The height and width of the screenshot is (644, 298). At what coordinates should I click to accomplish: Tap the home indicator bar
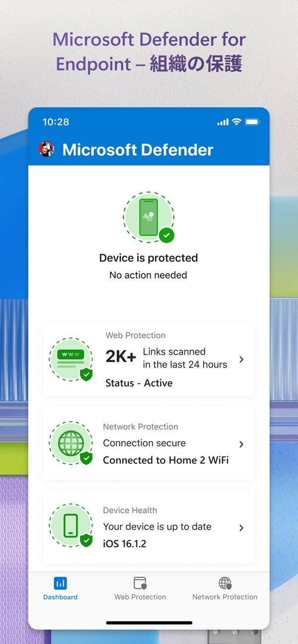coord(149,623)
